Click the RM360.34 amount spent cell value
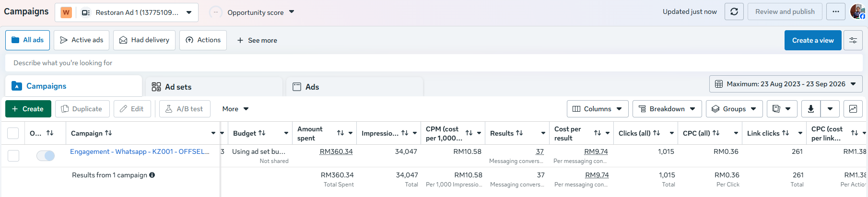This screenshot has height=197, width=868. coord(336,151)
